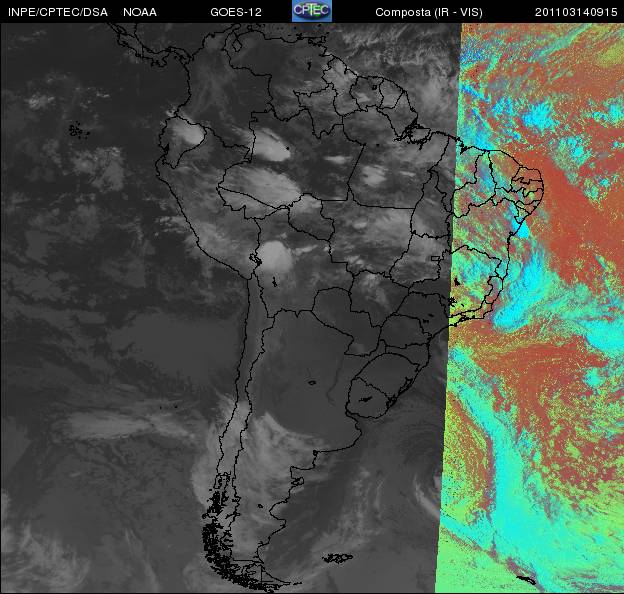Click the timestamp '201103140915'
This screenshot has height=594, width=624.
coord(576,12)
